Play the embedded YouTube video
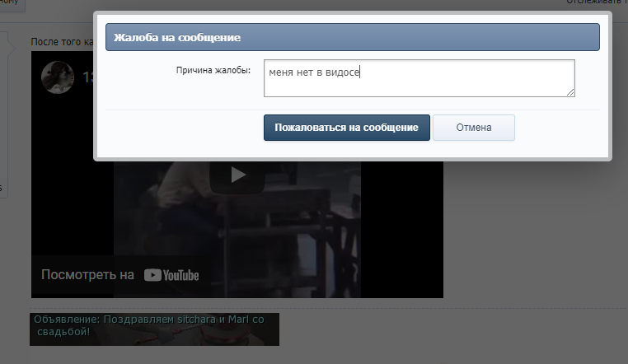Image resolution: width=628 pixels, height=364 pixels. [x=237, y=174]
